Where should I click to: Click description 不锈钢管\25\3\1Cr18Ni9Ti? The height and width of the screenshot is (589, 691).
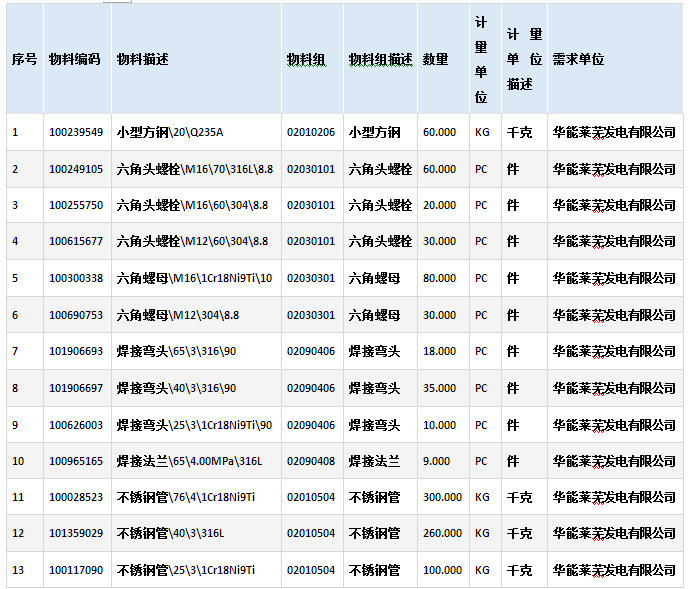tap(186, 571)
